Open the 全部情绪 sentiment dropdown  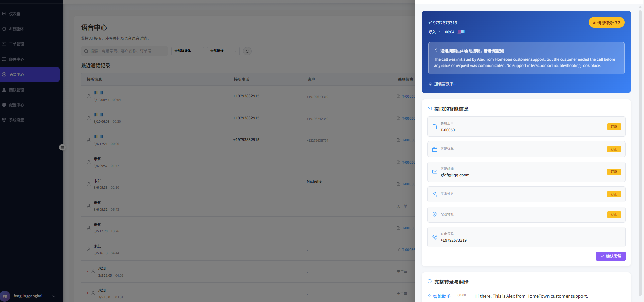[x=223, y=51]
